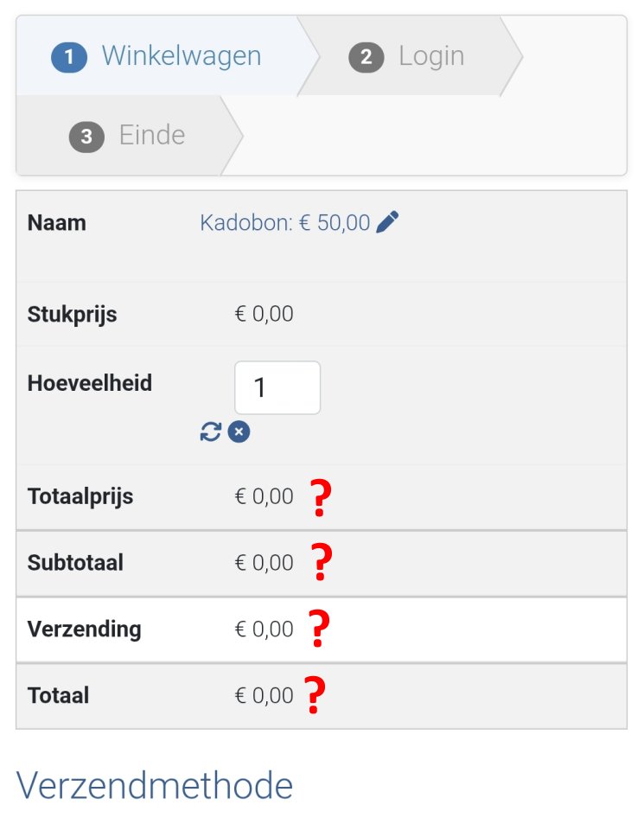This screenshot has width=644, height=824.
Task: Switch to the Login step
Action: [430, 56]
